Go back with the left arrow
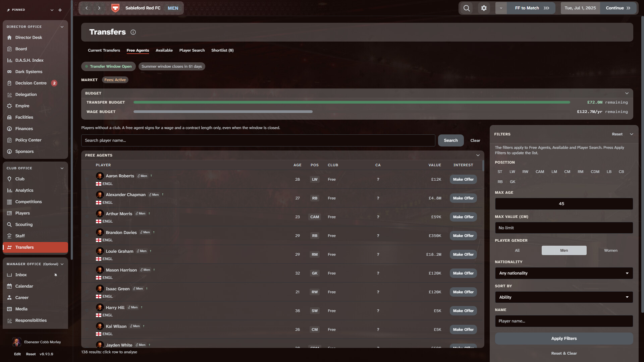Image resolution: width=644 pixels, height=362 pixels. [x=87, y=8]
